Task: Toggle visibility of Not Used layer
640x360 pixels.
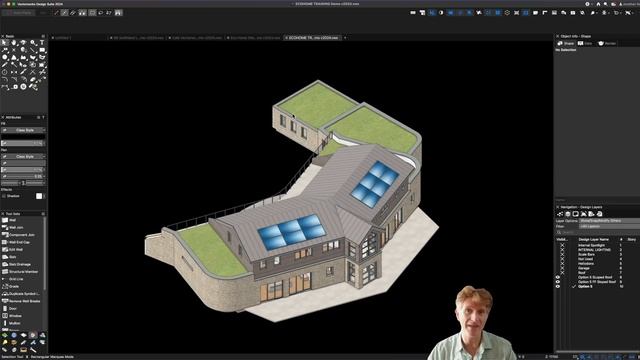Action: tap(562, 259)
